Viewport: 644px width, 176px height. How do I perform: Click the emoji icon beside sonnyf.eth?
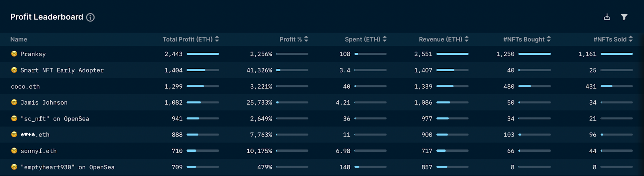(x=14, y=151)
